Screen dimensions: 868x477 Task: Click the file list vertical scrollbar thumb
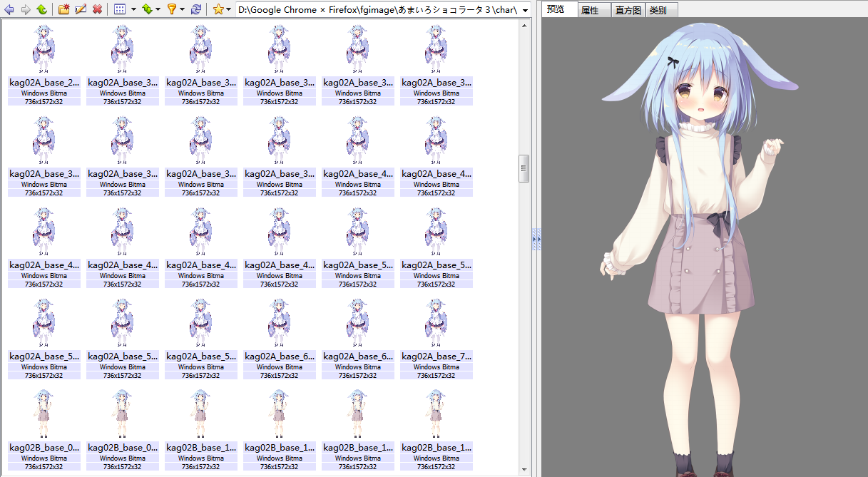pos(524,168)
